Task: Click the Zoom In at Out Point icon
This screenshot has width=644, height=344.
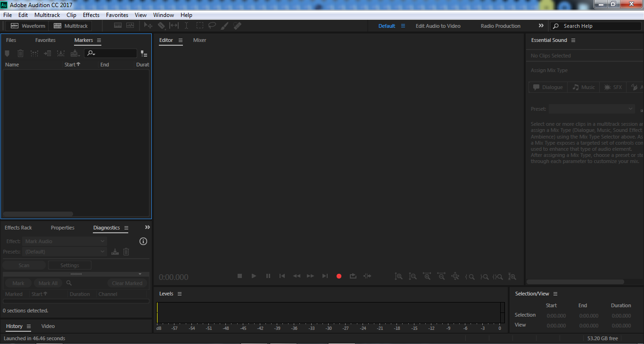Action: tap(484, 277)
